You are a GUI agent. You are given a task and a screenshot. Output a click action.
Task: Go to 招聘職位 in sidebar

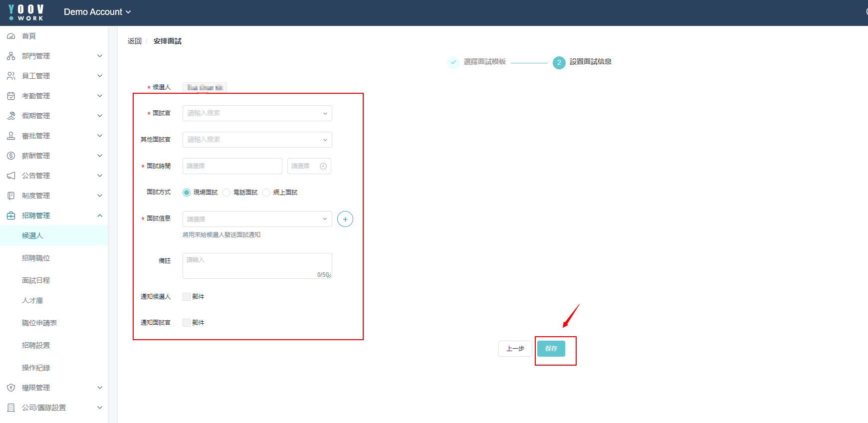click(36, 258)
